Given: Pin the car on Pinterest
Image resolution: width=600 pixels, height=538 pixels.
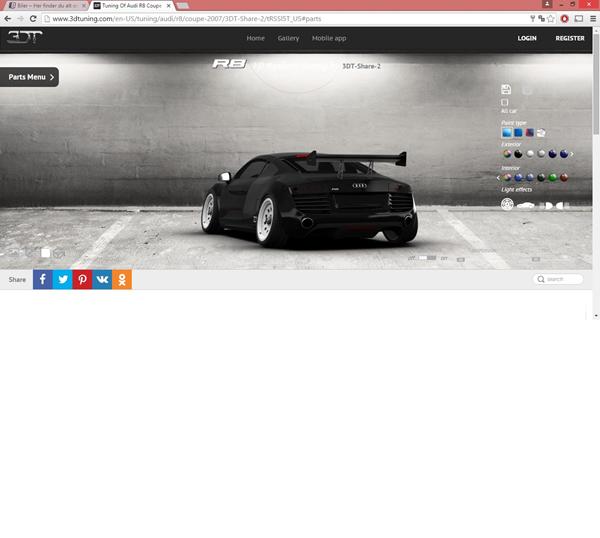Looking at the screenshot, I should coord(82,280).
